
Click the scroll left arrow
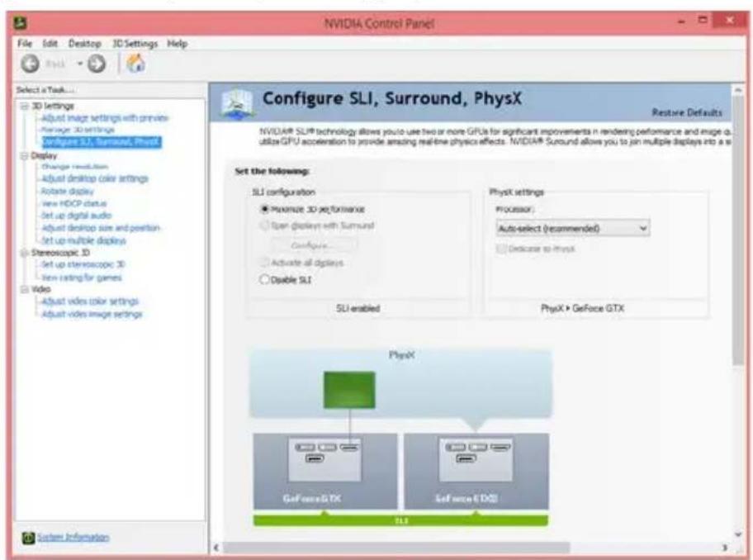pyautogui.click(x=216, y=548)
